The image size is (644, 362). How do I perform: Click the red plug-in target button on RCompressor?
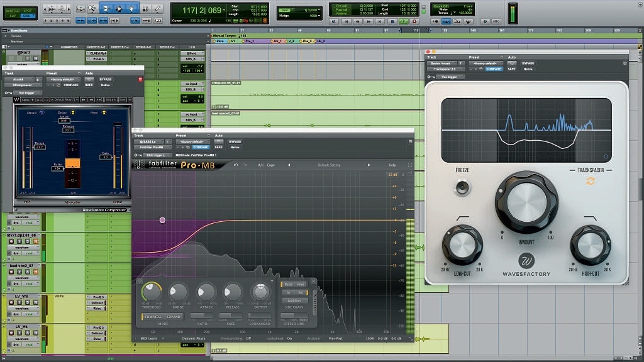140,79
